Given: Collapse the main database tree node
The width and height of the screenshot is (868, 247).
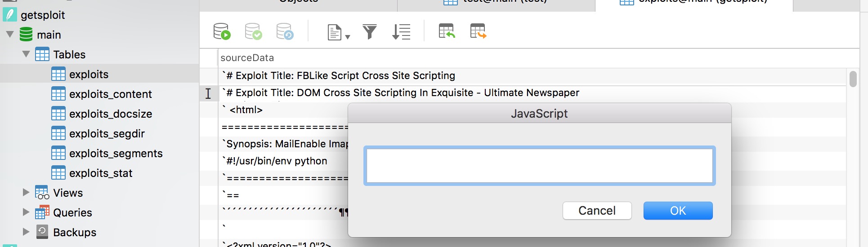Looking at the screenshot, I should [10, 34].
